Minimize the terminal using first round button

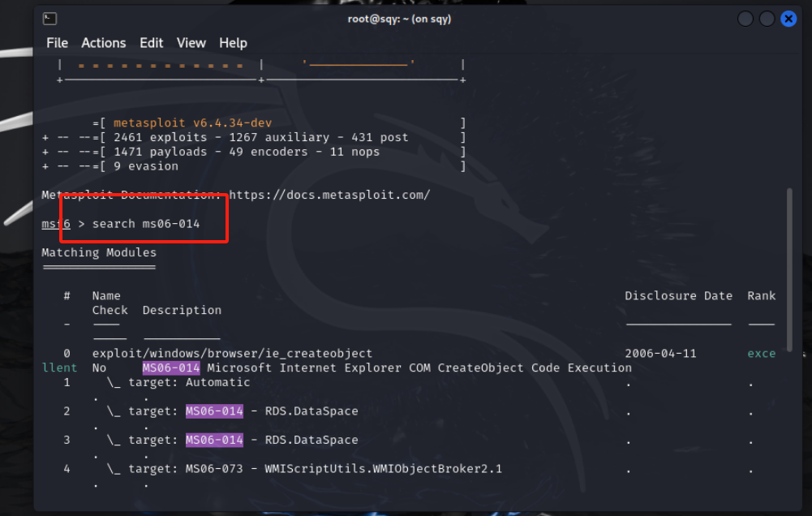pyautogui.click(x=745, y=19)
